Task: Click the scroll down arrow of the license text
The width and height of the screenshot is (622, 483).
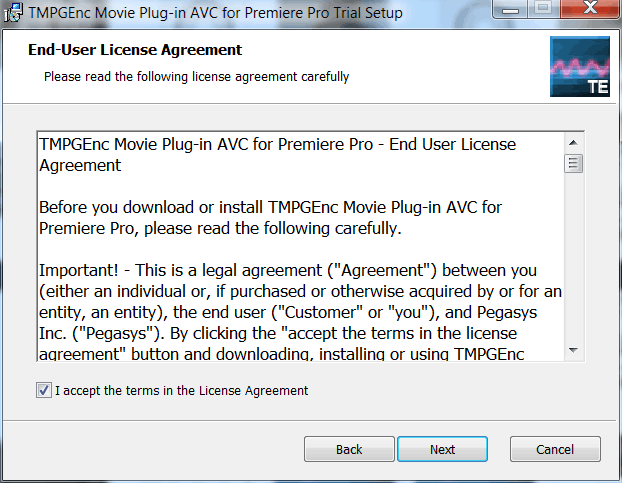Action: (573, 350)
